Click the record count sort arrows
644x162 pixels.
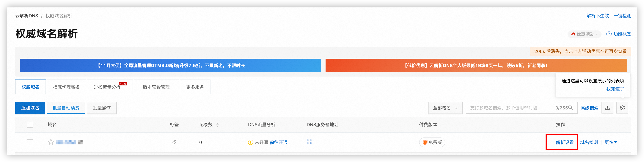tap(217, 125)
